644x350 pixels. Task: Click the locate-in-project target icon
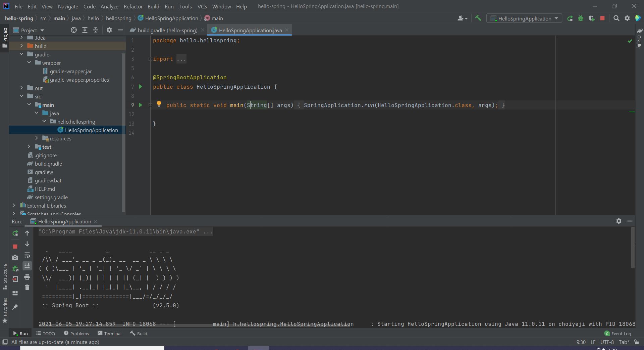[74, 30]
